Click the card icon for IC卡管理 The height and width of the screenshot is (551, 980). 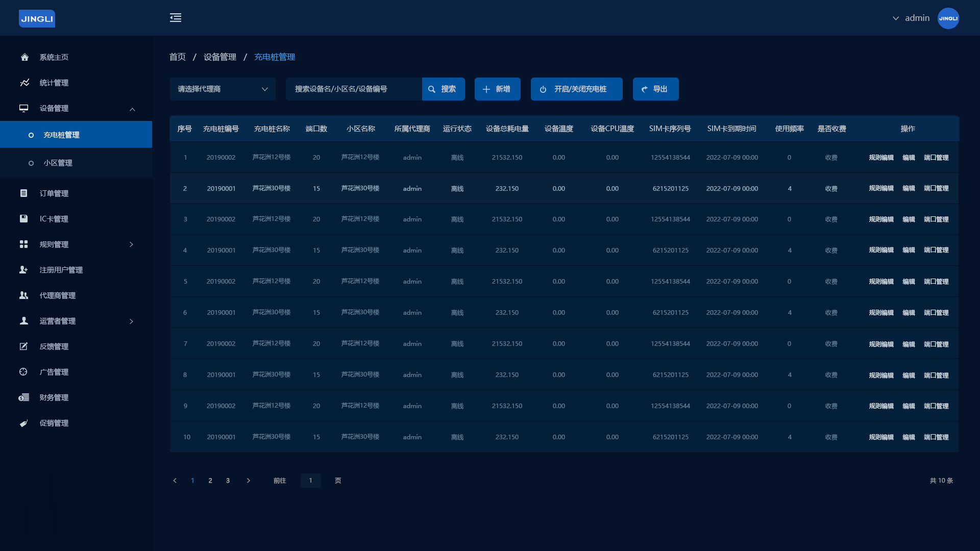coord(23,219)
